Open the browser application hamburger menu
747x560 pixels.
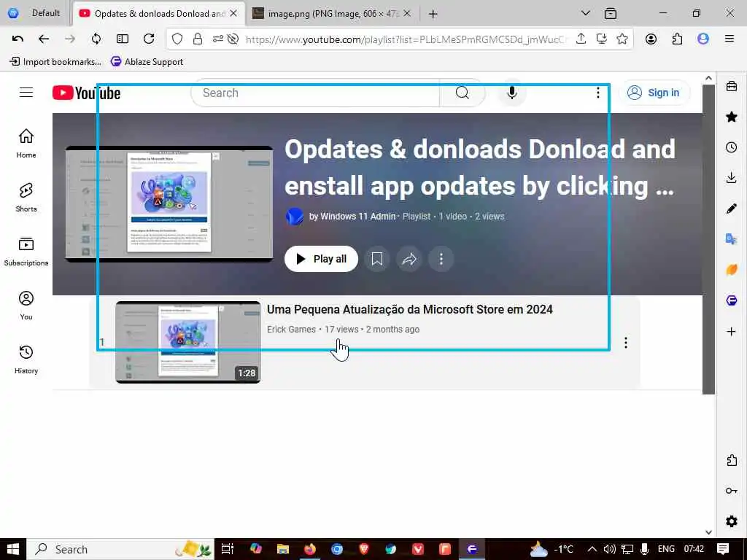pos(729,39)
